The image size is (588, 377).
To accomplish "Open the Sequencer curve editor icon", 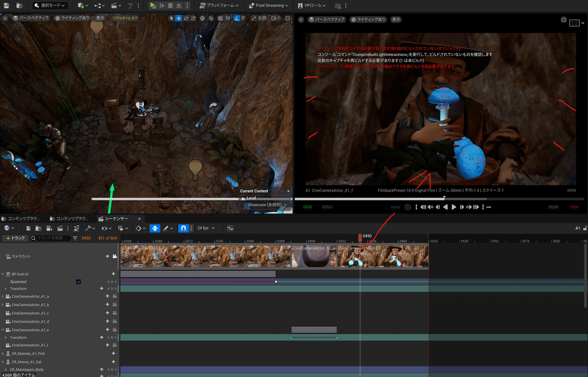I will tap(230, 228).
